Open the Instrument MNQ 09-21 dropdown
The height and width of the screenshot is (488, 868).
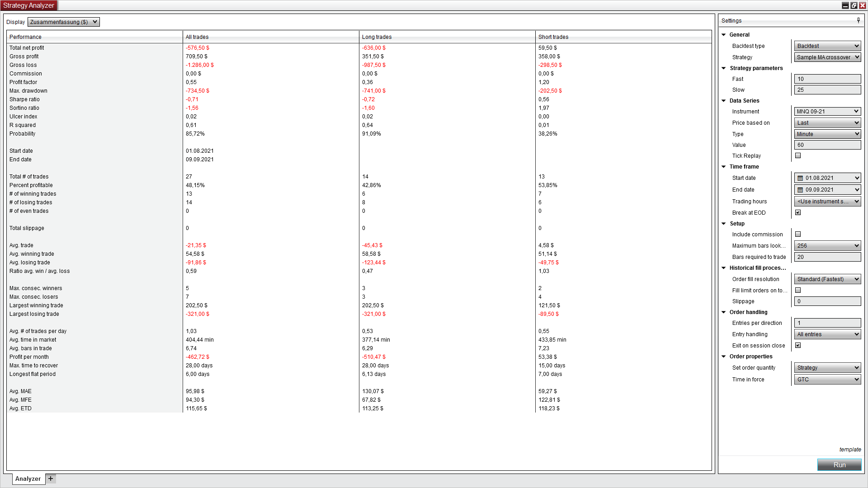pyautogui.click(x=827, y=112)
